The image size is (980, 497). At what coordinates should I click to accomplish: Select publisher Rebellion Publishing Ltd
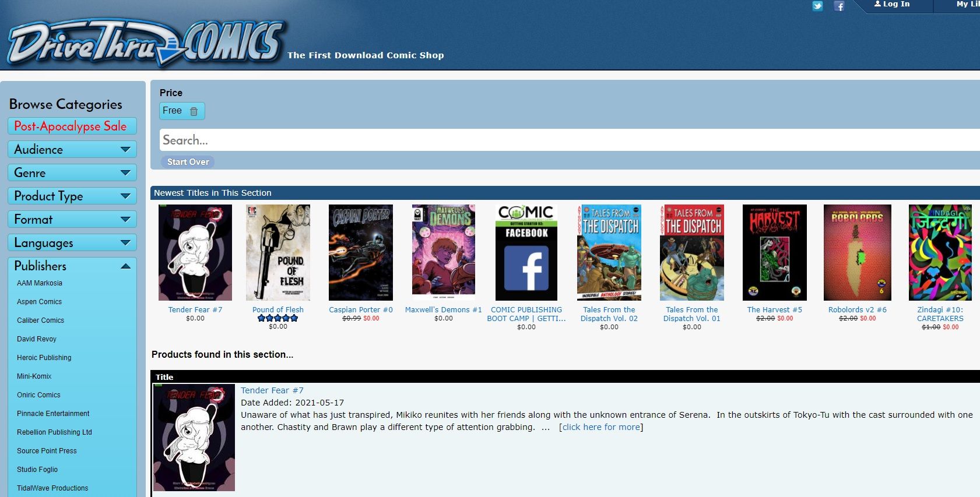click(x=54, y=432)
